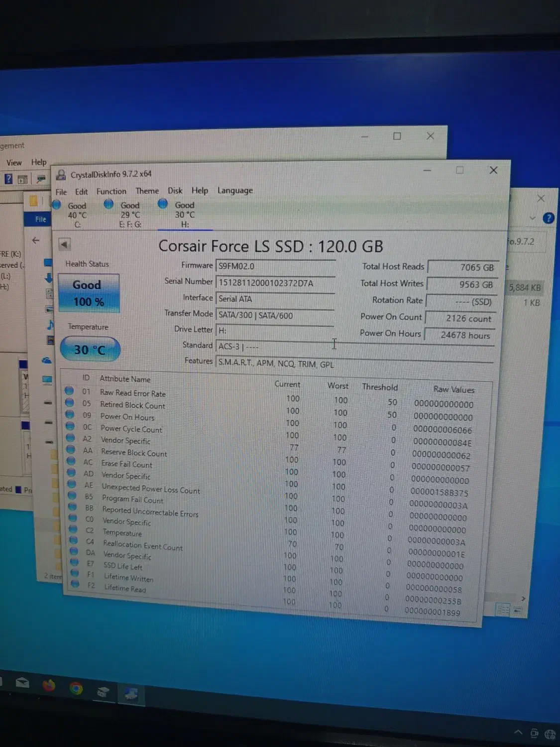The image size is (560, 747).
Task: Open the Disk menu
Action: click(175, 190)
